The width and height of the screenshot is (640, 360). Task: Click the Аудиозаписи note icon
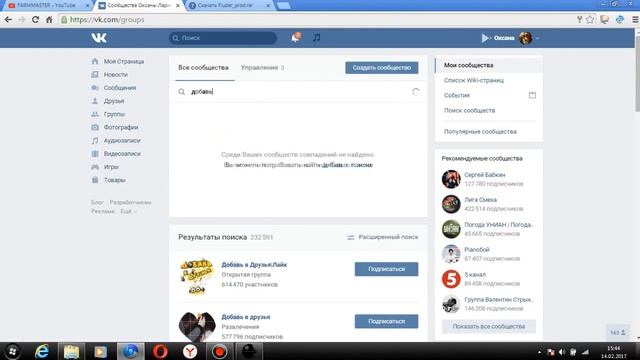point(95,140)
